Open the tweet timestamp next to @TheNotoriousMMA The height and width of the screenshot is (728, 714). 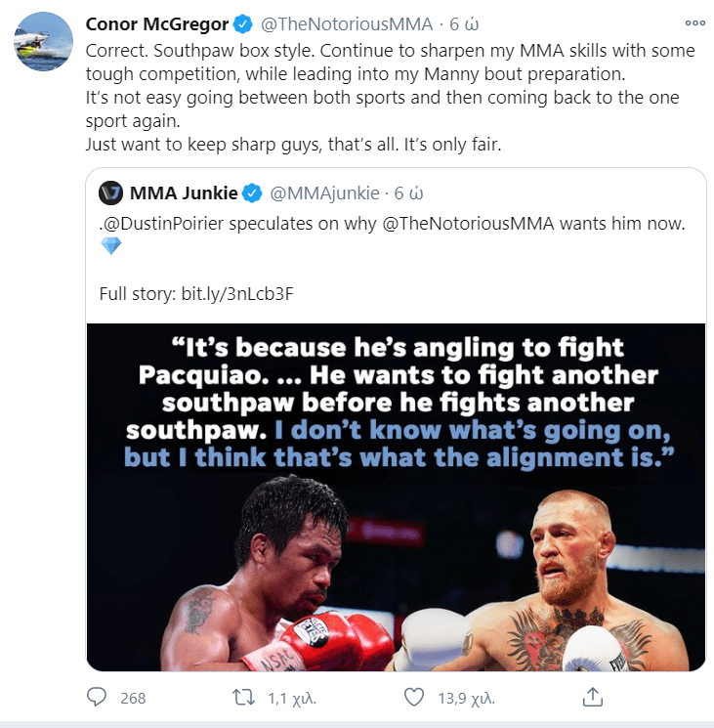[x=464, y=24]
